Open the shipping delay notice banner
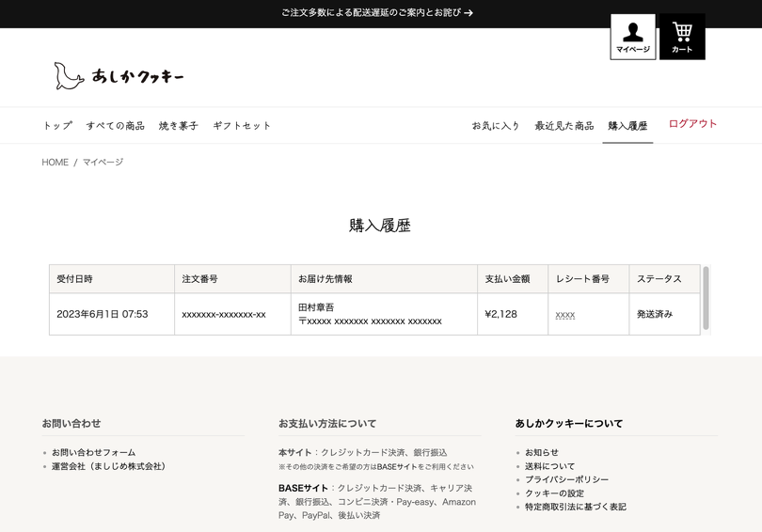This screenshot has width=762, height=532. click(x=377, y=13)
